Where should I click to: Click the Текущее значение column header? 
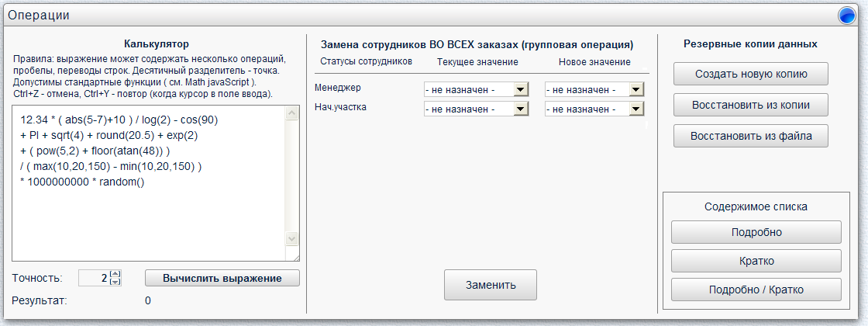(x=477, y=61)
